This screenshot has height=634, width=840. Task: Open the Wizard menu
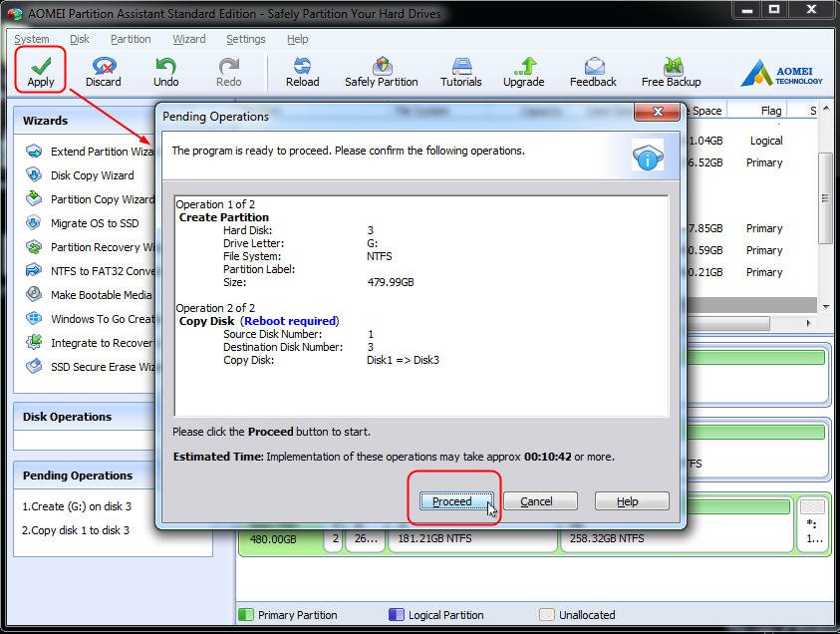189,39
